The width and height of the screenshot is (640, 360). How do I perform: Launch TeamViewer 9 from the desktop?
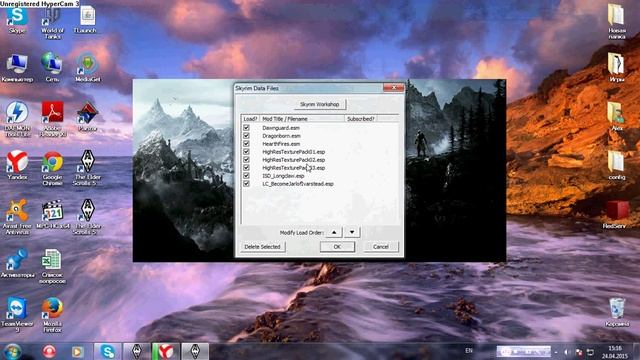click(17, 315)
